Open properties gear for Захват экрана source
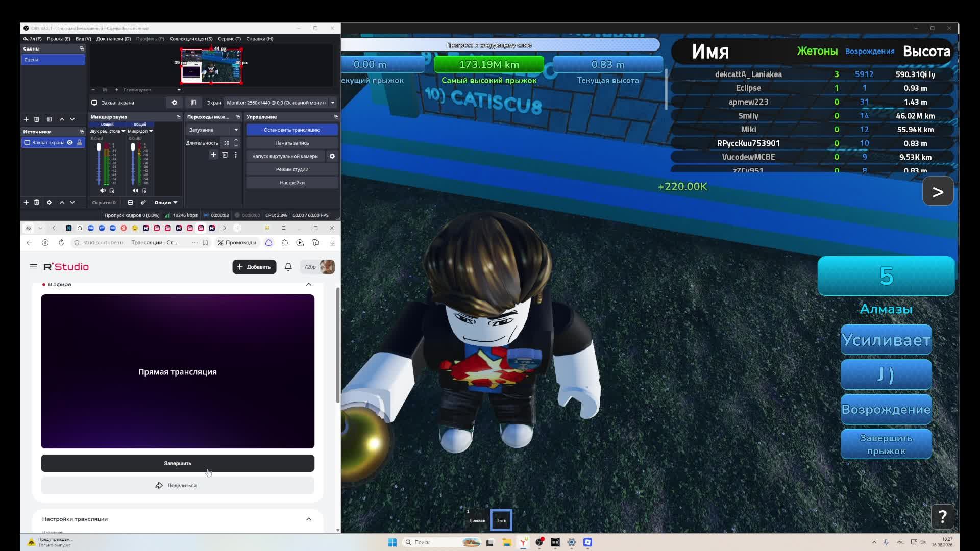 [x=175, y=103]
